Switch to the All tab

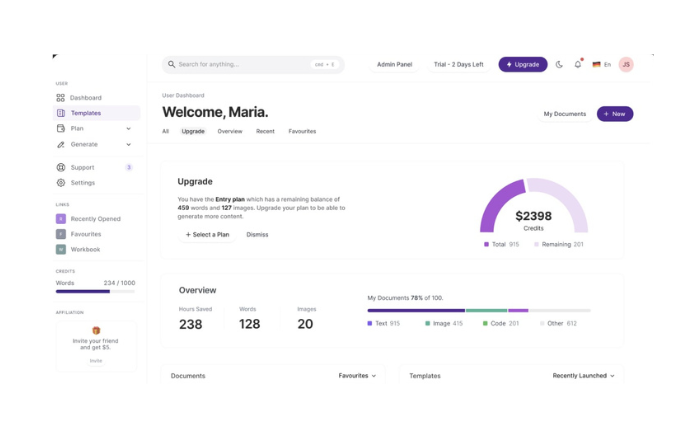click(x=166, y=131)
